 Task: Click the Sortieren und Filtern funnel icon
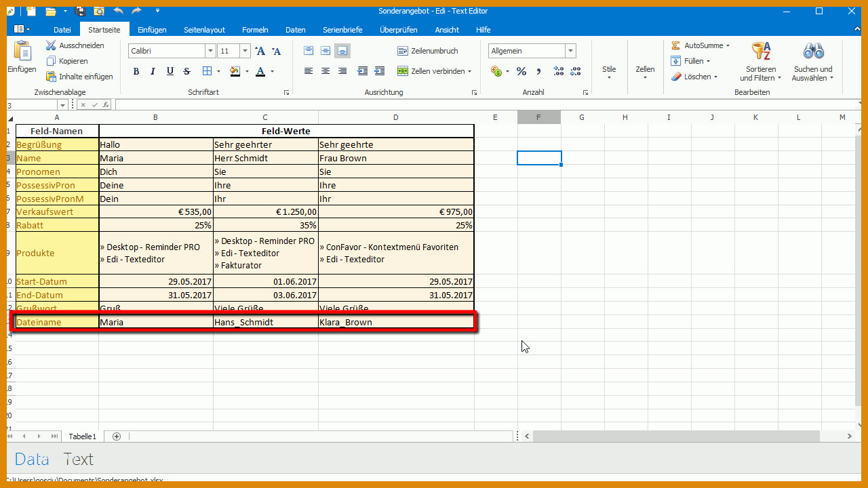click(x=761, y=52)
